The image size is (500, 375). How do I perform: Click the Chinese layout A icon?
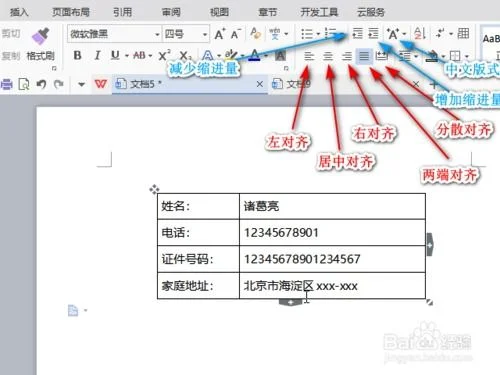(393, 34)
